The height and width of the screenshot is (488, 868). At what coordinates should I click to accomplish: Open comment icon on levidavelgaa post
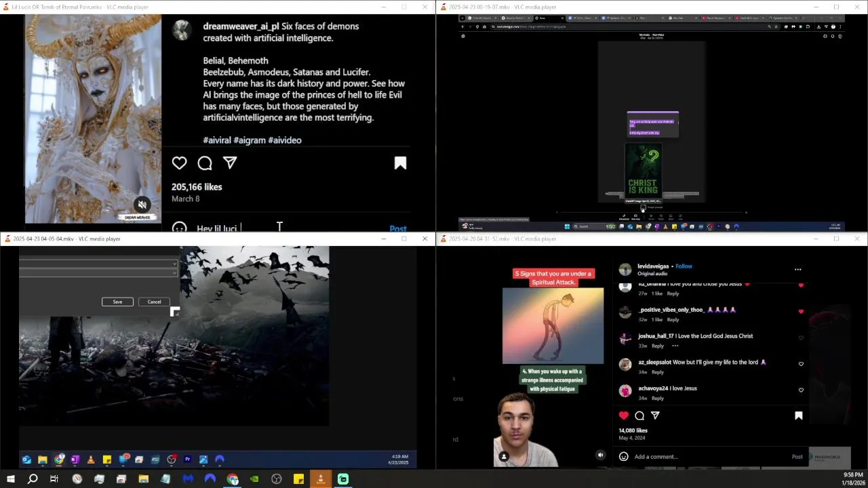639,415
